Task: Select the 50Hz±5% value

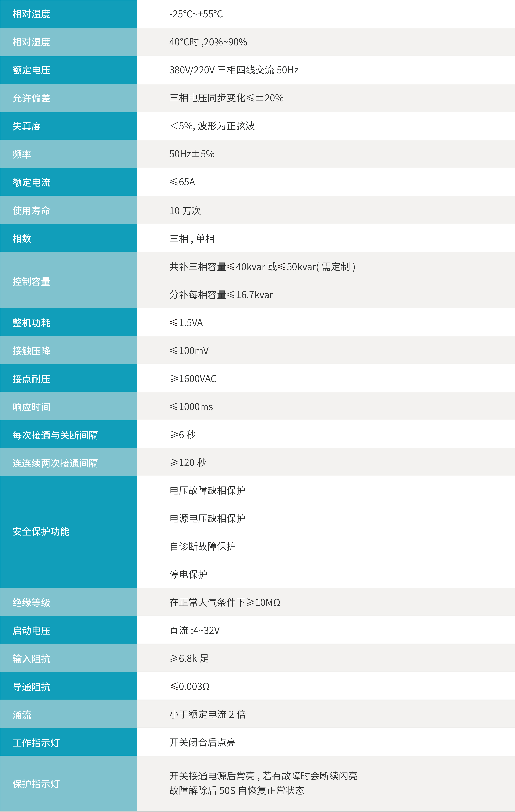Action: tap(192, 154)
